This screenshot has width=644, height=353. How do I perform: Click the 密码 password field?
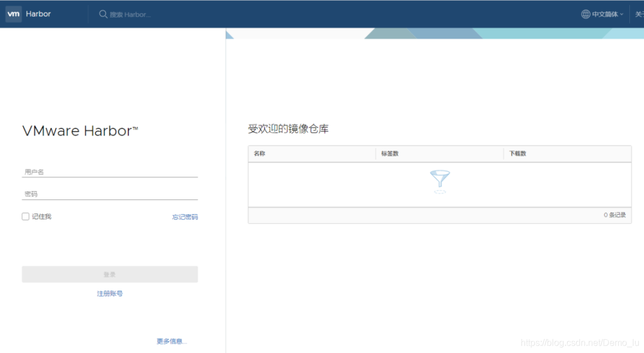click(110, 194)
